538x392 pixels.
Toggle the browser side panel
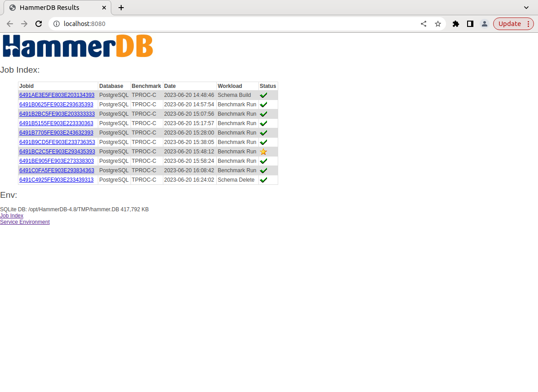click(x=470, y=24)
